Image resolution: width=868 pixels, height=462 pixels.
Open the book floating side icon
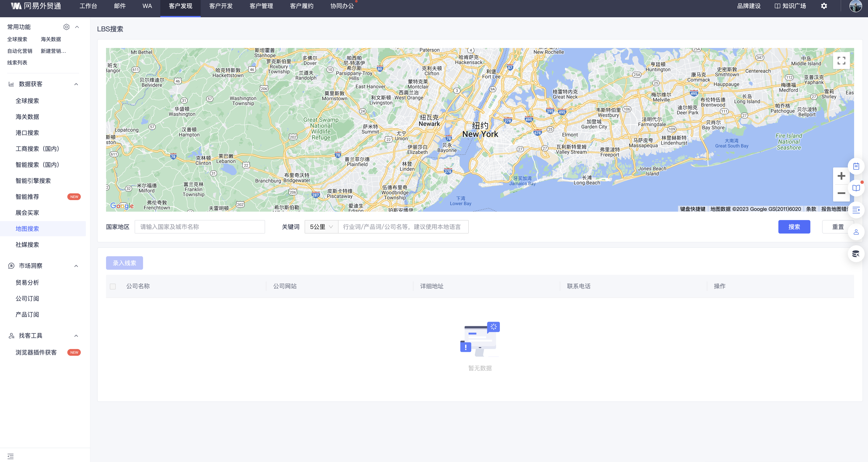tap(856, 188)
